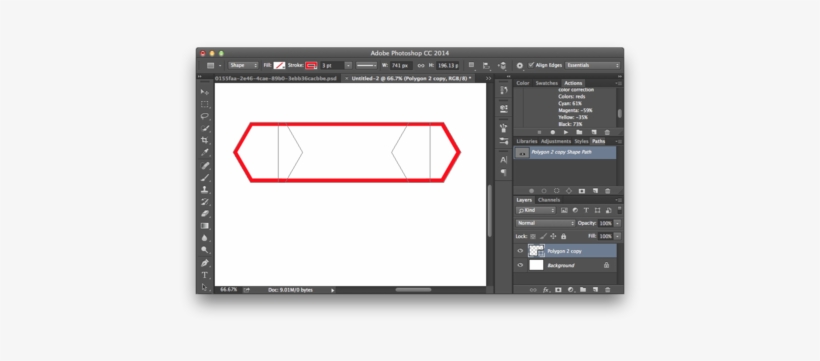Toggle lock image pixels brush icon
This screenshot has height=361, width=820.
pos(543,236)
